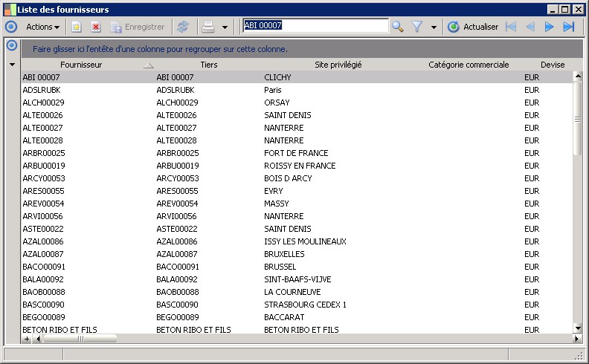This screenshot has height=364, width=589.
Task: Select supplier row AZAL00086
Action: (297, 241)
